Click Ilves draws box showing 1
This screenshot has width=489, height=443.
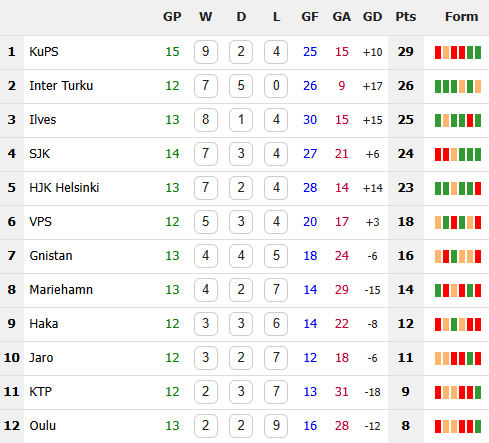[241, 120]
